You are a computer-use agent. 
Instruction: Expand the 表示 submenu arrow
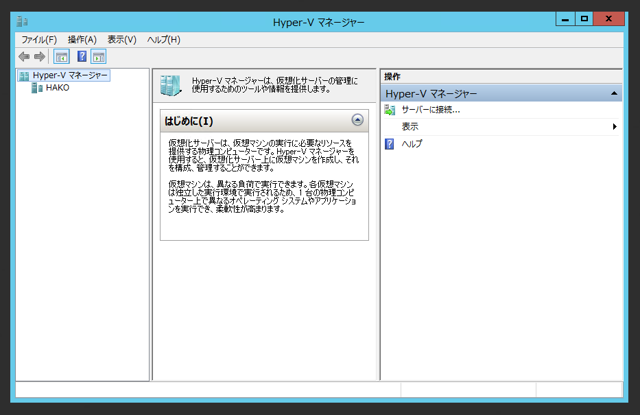coord(615,126)
